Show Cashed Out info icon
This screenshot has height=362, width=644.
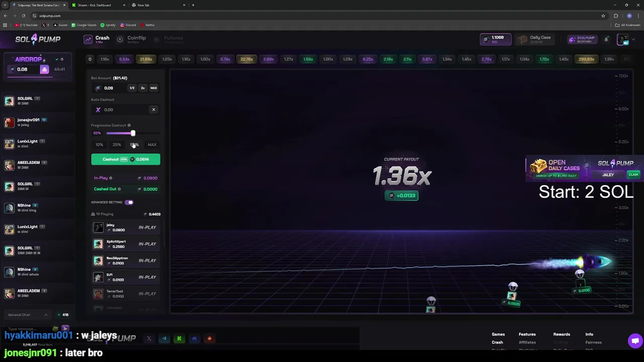(119, 189)
